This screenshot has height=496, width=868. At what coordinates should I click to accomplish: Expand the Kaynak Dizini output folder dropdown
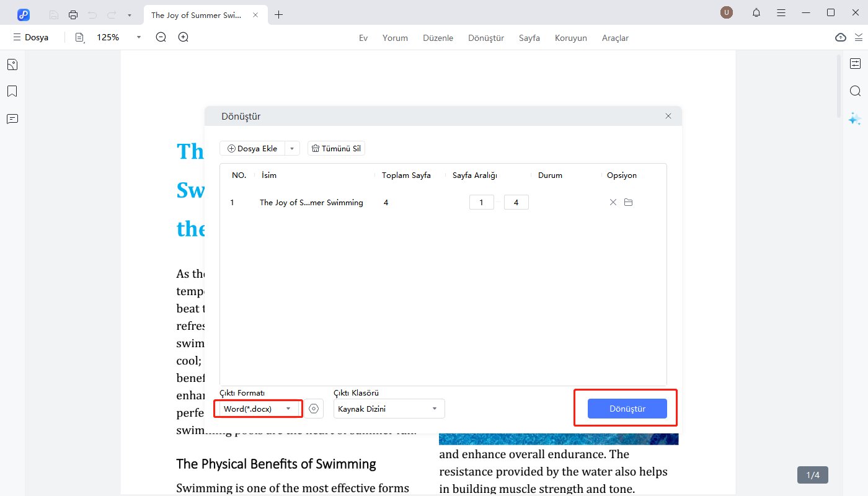point(389,409)
